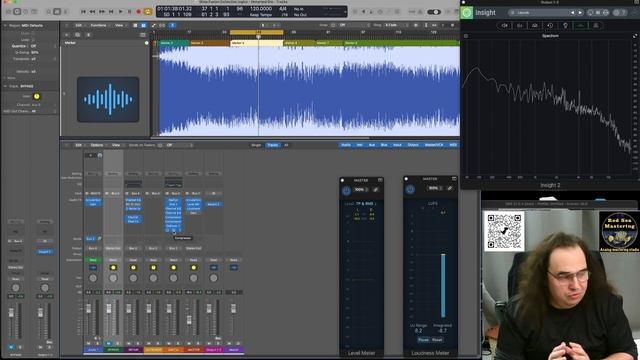This screenshot has height=360, width=640.
Task: Open the mixer View menu
Action: pyautogui.click(x=116, y=145)
